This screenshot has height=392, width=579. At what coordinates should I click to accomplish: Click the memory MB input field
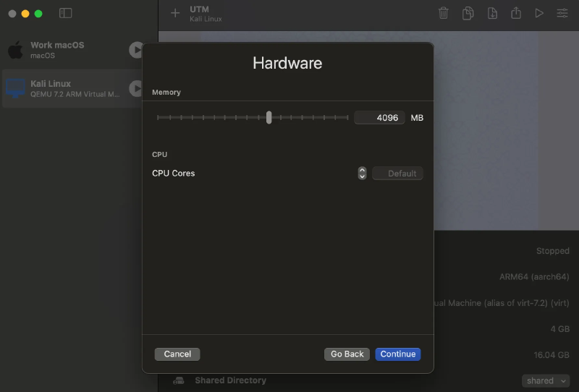pyautogui.click(x=380, y=118)
